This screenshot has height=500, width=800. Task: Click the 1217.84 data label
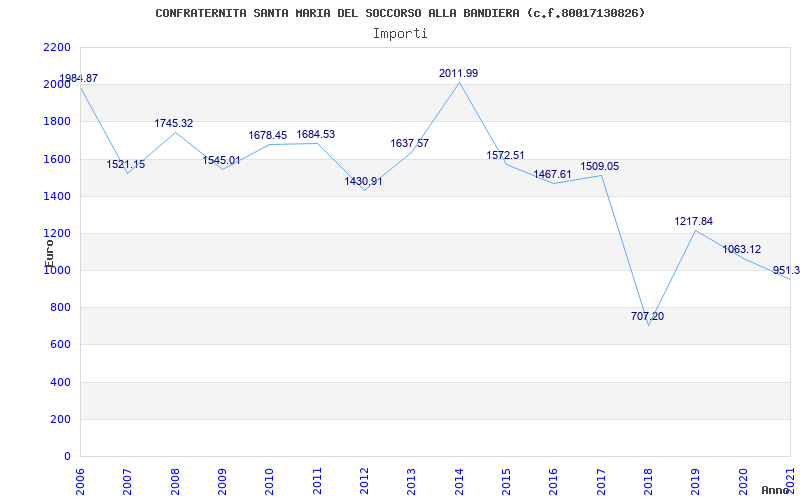(693, 221)
